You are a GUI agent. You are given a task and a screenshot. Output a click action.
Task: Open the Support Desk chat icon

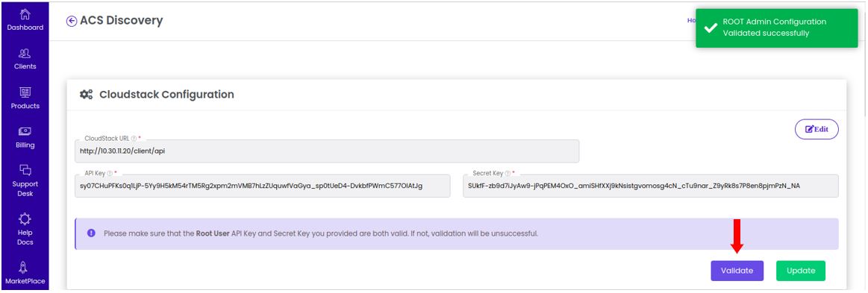25,170
